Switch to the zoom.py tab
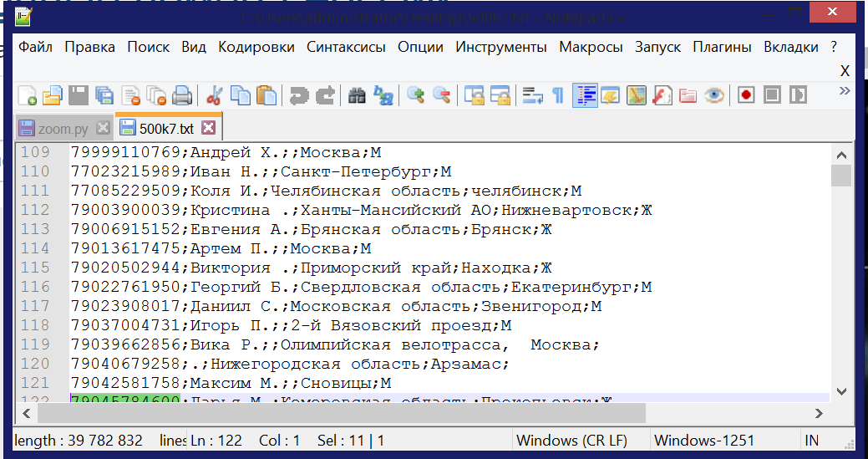 [x=63, y=129]
